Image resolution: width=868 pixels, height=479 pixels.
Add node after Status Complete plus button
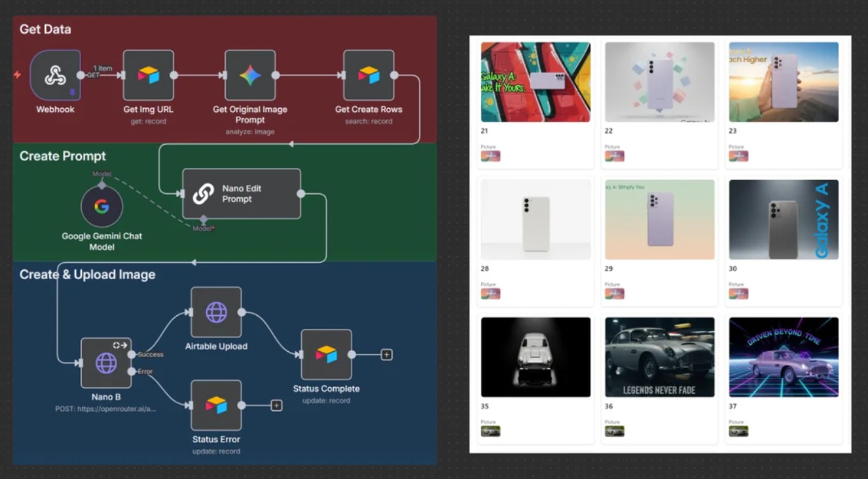387,354
